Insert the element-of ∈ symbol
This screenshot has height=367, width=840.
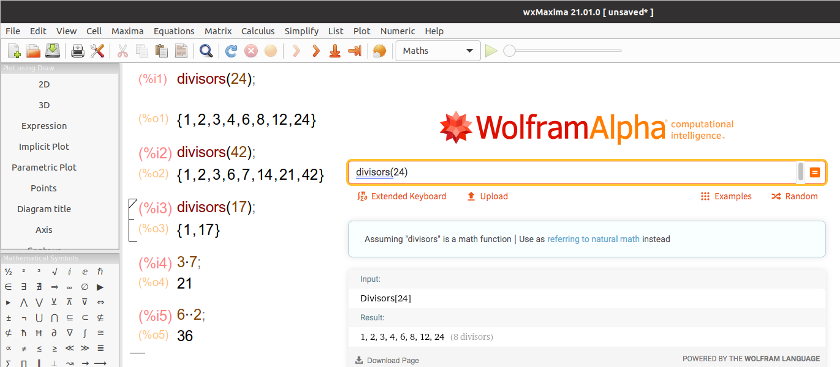point(8,287)
